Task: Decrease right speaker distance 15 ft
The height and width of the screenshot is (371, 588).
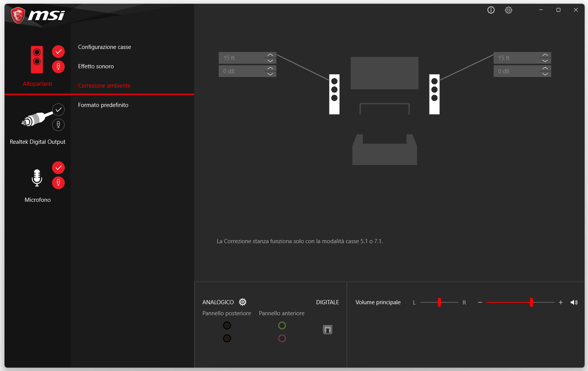Action: pos(545,61)
